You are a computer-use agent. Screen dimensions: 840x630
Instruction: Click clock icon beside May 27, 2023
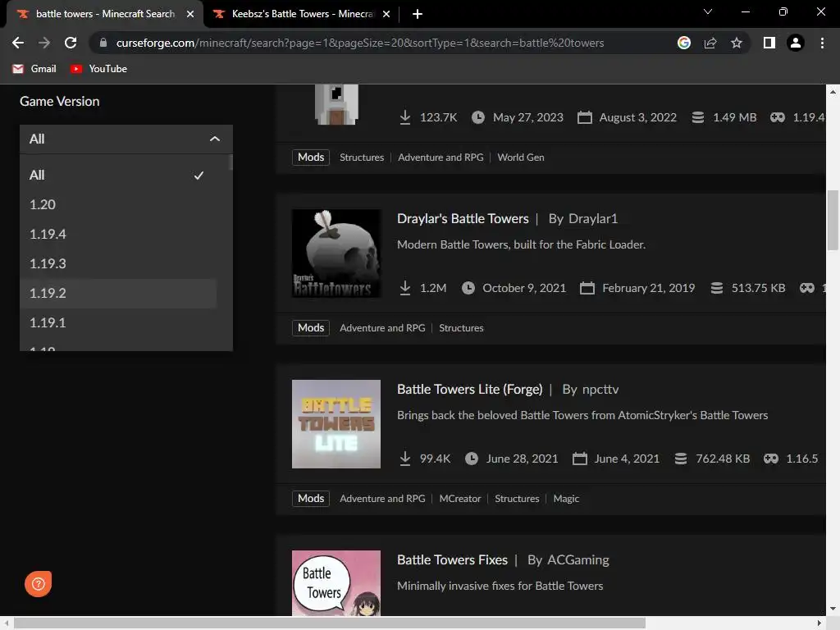coord(478,117)
